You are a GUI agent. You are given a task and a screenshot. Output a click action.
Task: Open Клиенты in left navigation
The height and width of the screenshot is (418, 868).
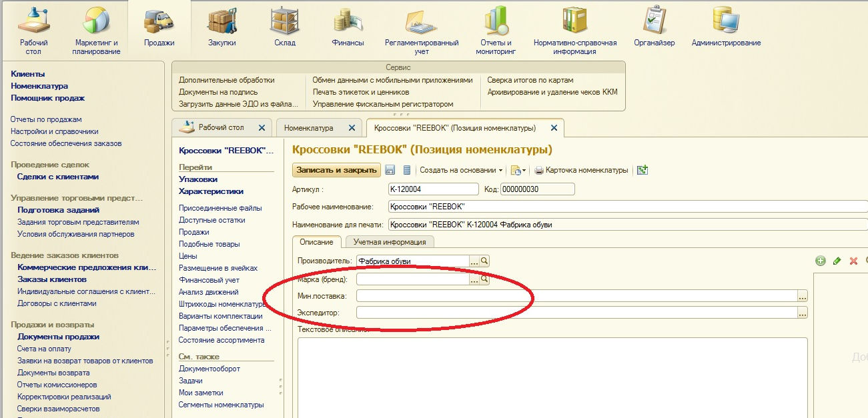[x=28, y=74]
